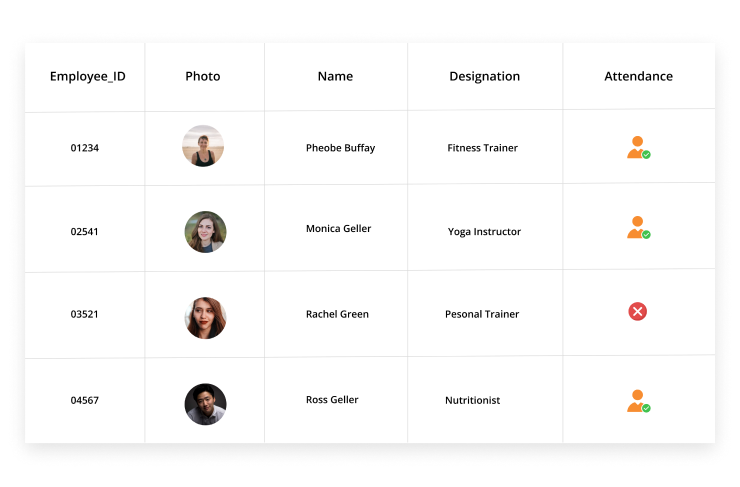Click the name Rachel Green
740x487 pixels.
[x=337, y=314]
